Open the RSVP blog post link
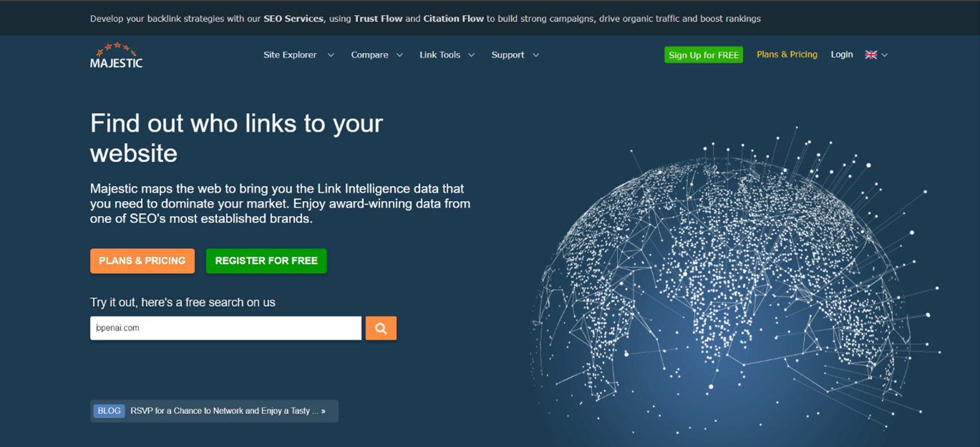This screenshot has width=980, height=447. (x=228, y=411)
